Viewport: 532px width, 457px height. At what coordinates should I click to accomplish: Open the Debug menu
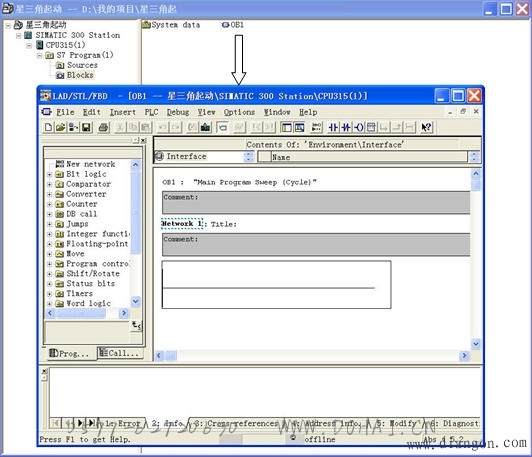tap(178, 112)
